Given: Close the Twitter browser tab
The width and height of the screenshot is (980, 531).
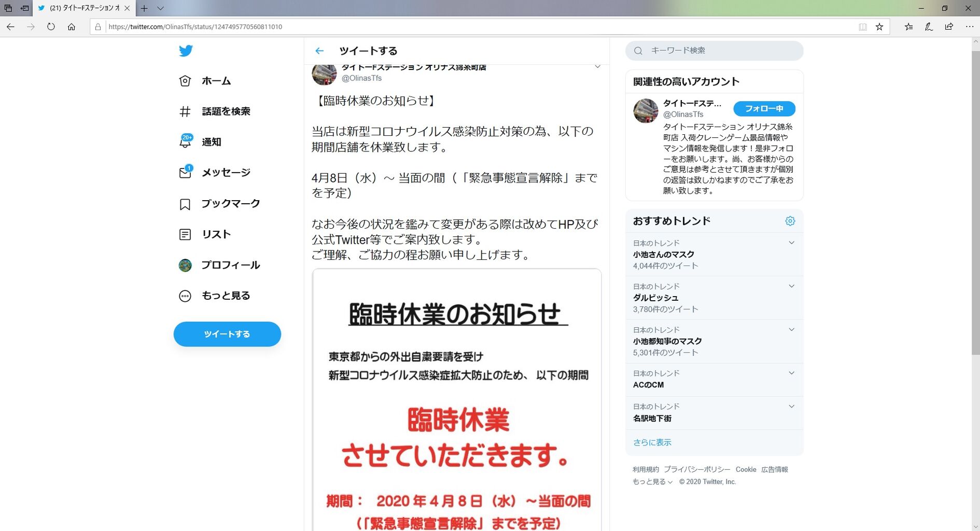Looking at the screenshot, I should 127,8.
